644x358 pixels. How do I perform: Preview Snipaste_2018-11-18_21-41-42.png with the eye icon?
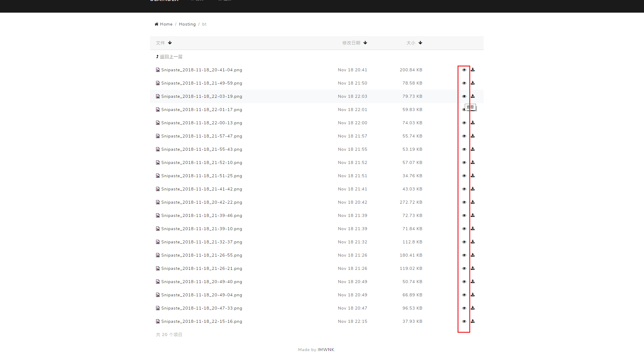tap(464, 189)
